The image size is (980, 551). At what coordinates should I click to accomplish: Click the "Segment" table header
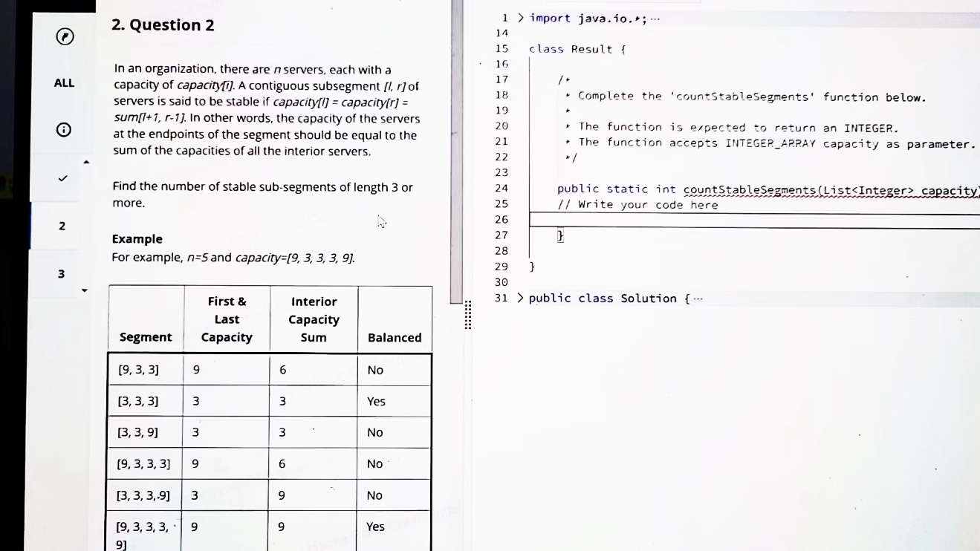tap(146, 337)
